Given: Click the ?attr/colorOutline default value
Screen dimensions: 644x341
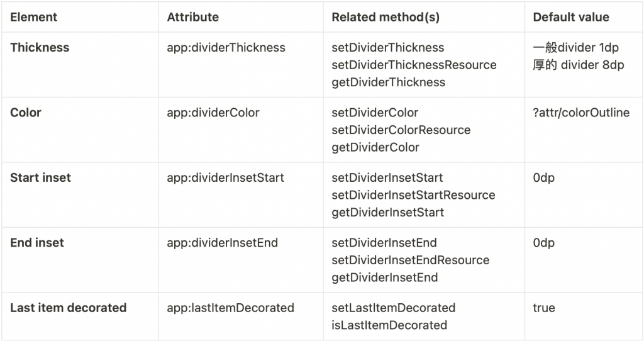Looking at the screenshot, I should [x=580, y=113].
